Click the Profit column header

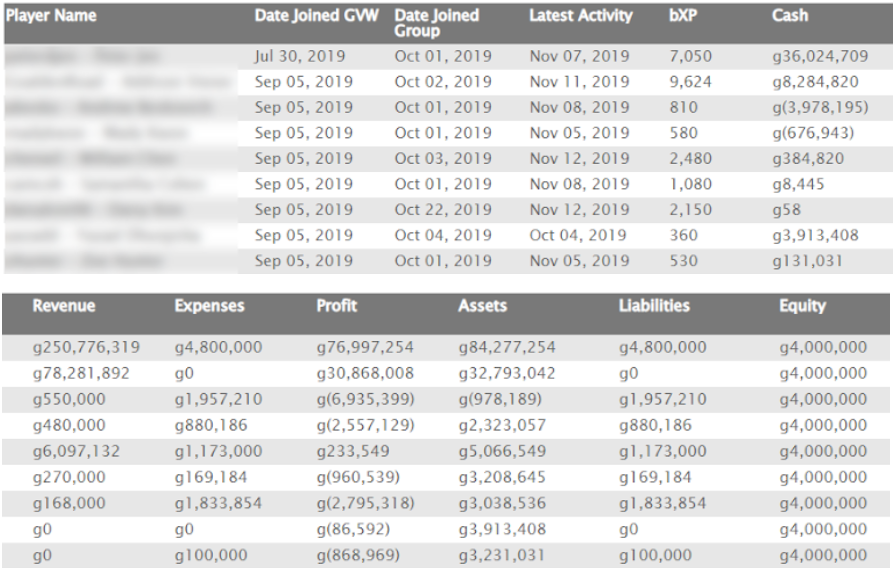pyautogui.click(x=335, y=309)
